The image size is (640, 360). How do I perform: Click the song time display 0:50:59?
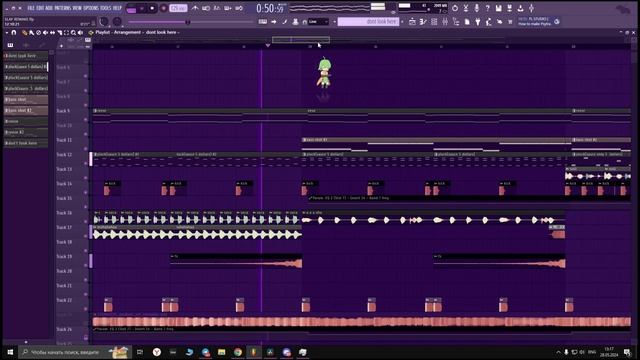point(270,8)
